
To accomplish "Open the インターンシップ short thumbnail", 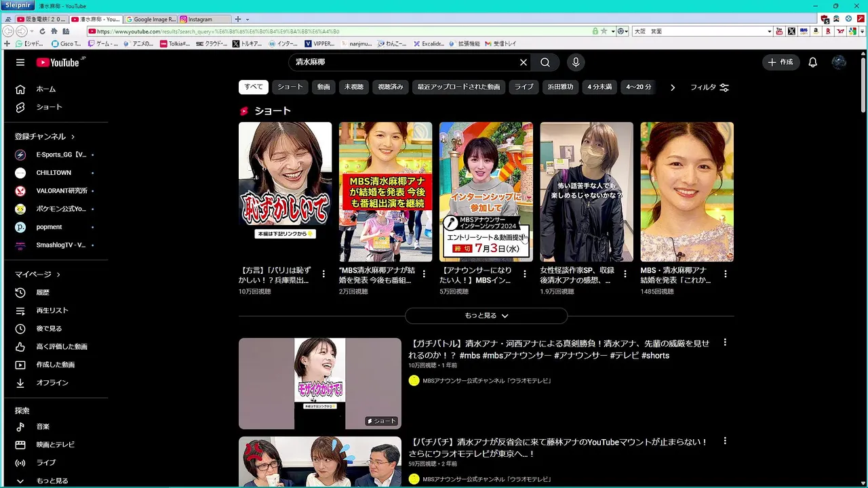I will point(486,192).
